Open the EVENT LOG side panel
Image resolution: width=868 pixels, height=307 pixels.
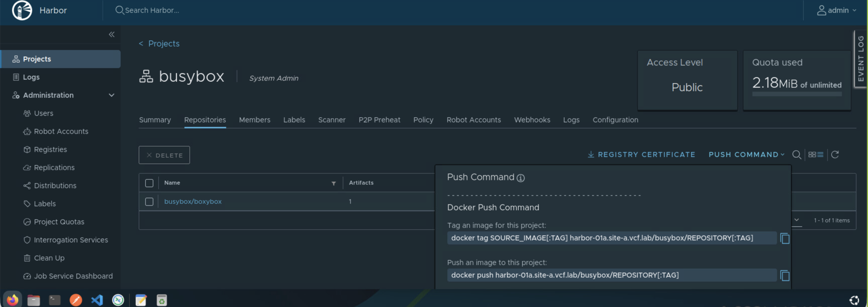click(861, 59)
